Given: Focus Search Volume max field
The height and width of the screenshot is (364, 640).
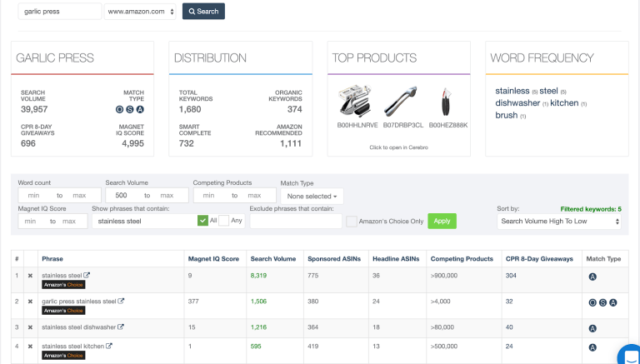Looking at the screenshot, I should (167, 196).
